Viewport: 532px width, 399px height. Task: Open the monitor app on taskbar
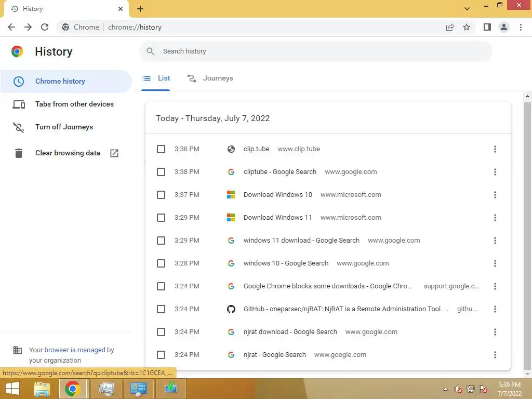(106, 389)
